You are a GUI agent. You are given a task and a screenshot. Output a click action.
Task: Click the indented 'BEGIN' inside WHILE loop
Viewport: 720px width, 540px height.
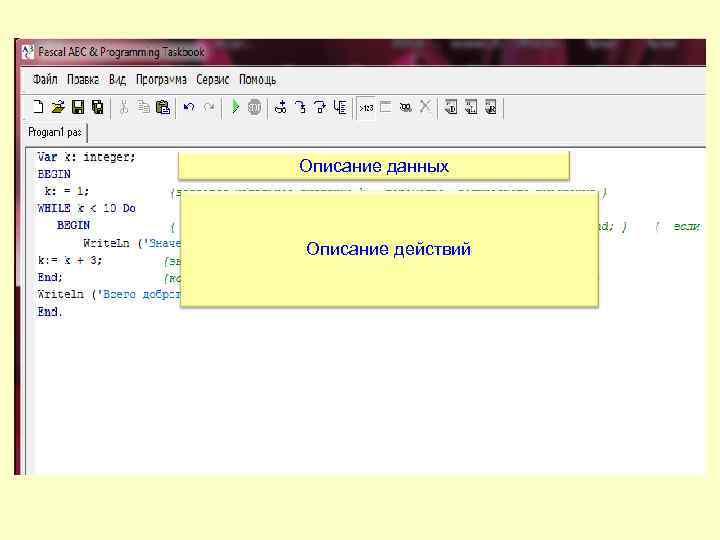tap(73, 225)
